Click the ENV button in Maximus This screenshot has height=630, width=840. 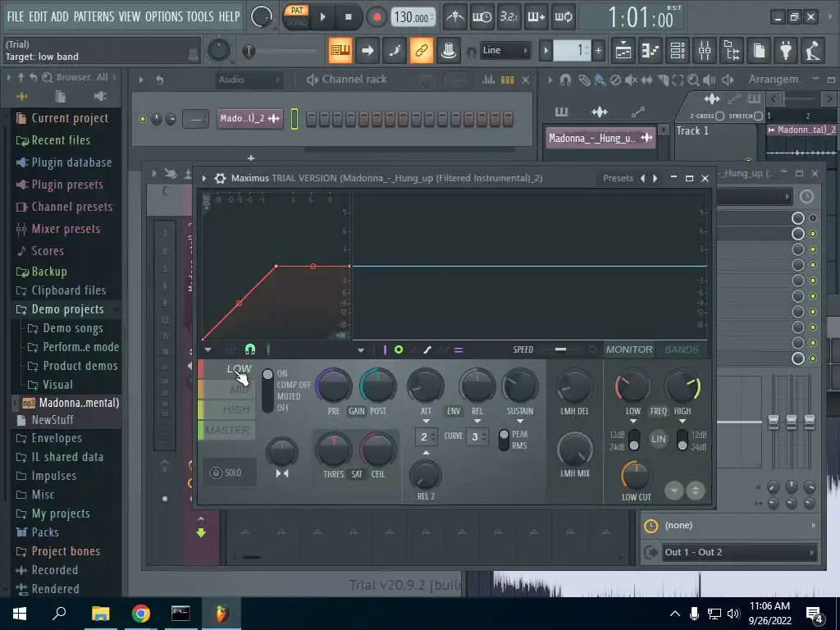(453, 412)
